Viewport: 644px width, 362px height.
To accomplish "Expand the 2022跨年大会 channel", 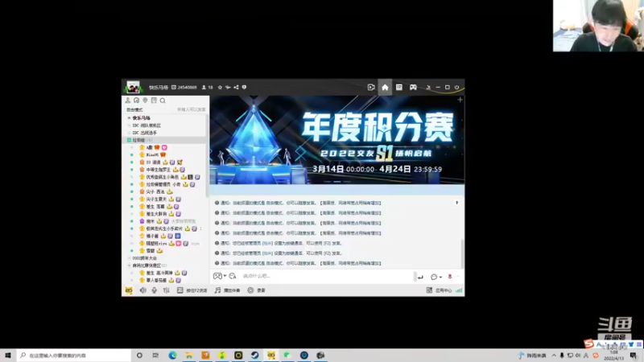I will coord(129,258).
